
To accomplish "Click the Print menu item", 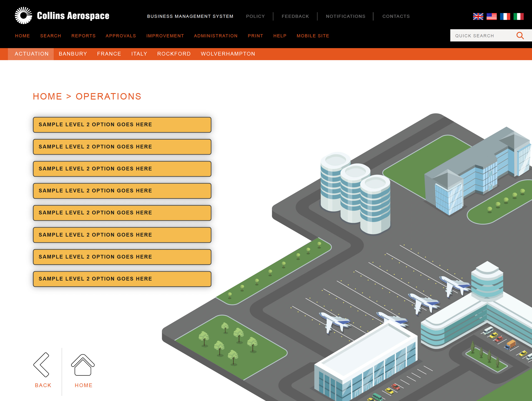I will click(255, 36).
